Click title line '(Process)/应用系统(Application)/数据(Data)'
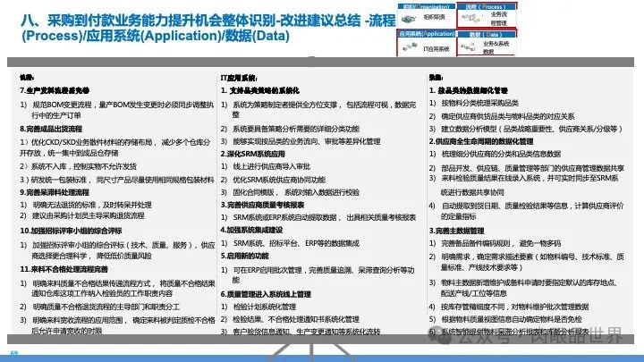Screen dimensions: 644x362 point(156,36)
